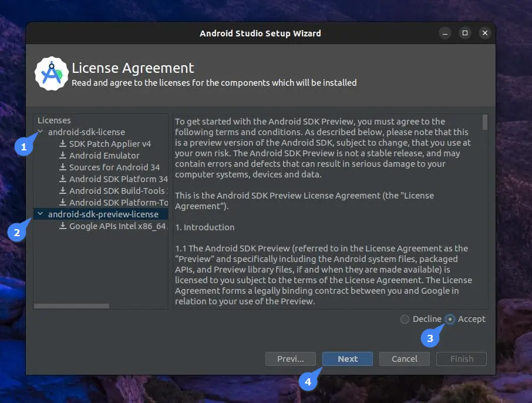Select android-sdk-preview-license in the Licenses tree
The image size is (532, 403).
click(103, 214)
